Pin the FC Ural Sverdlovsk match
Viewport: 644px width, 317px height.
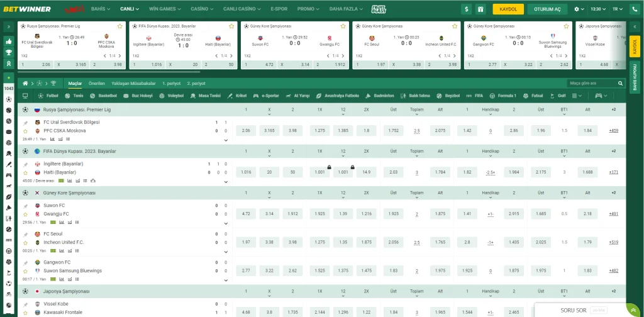tap(25, 123)
